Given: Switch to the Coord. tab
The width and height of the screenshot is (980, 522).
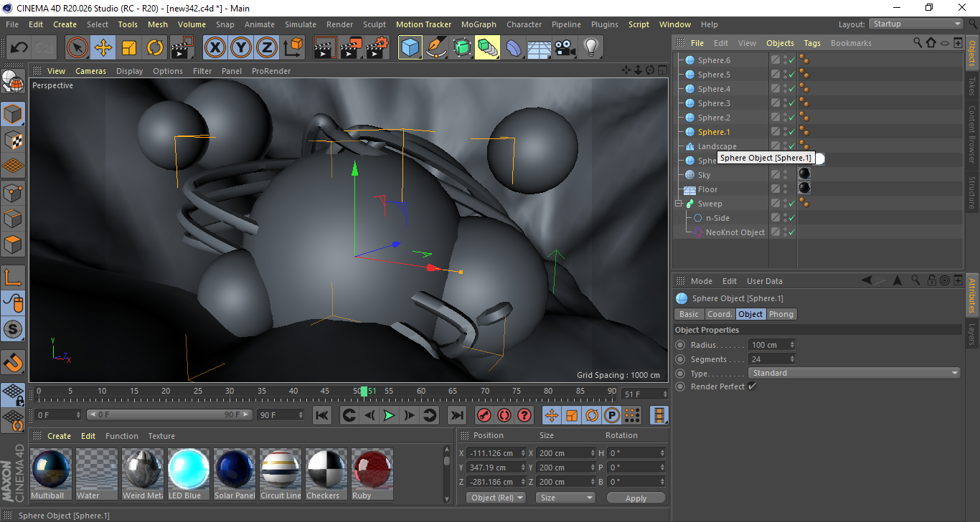Looking at the screenshot, I should 720,314.
